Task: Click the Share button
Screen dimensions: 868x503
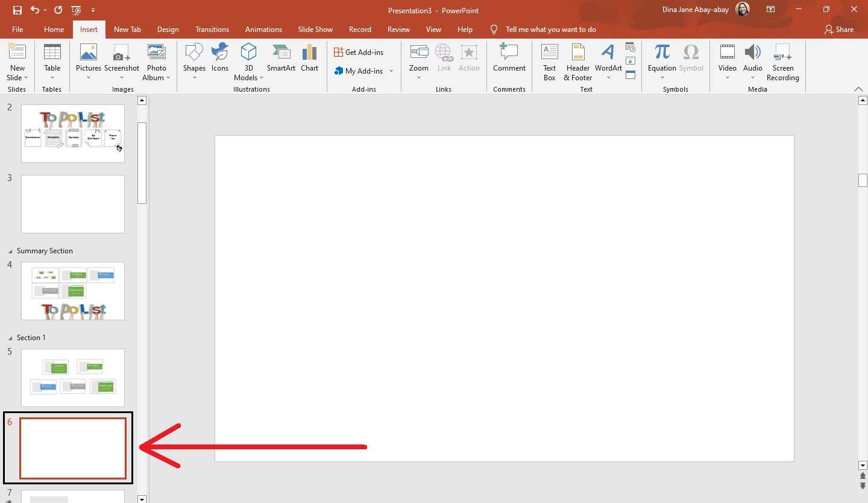Action: [x=839, y=29]
